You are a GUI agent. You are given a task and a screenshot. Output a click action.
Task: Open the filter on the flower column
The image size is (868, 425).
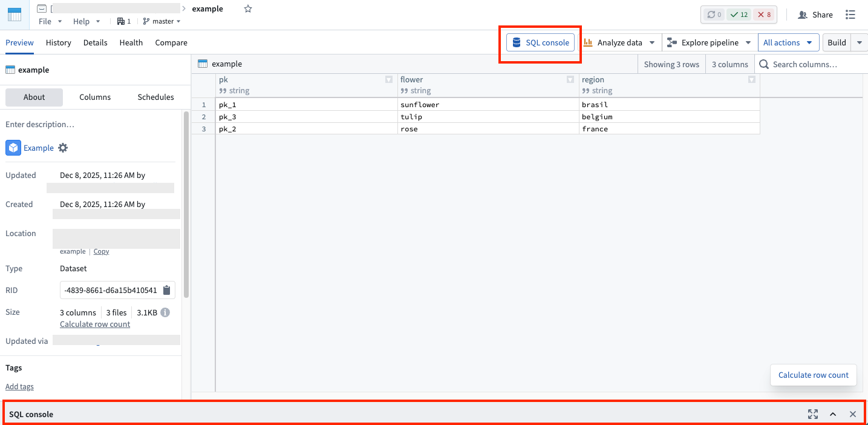[x=570, y=79]
